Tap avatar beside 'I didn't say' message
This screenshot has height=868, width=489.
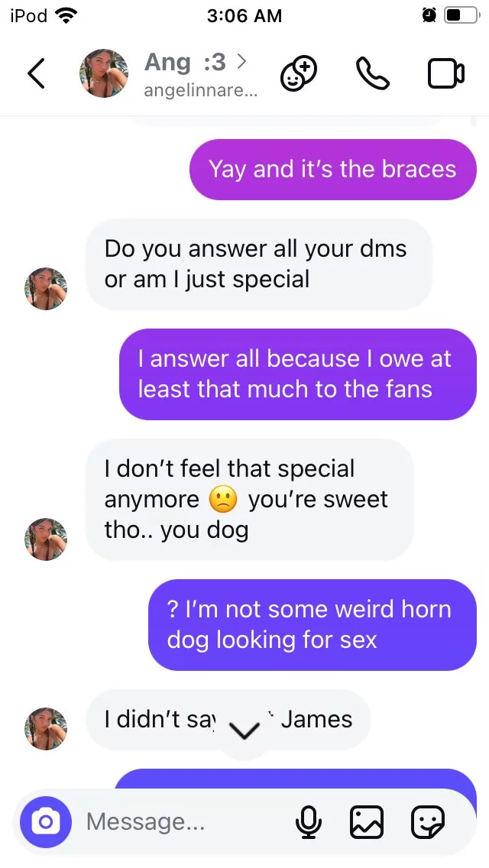click(46, 728)
